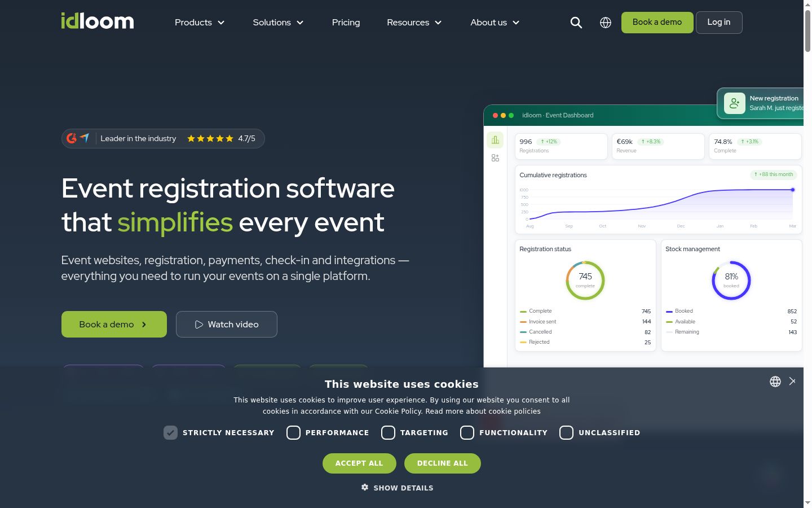Click the play icon on Watch video
This screenshot has width=812, height=508.
(x=199, y=325)
